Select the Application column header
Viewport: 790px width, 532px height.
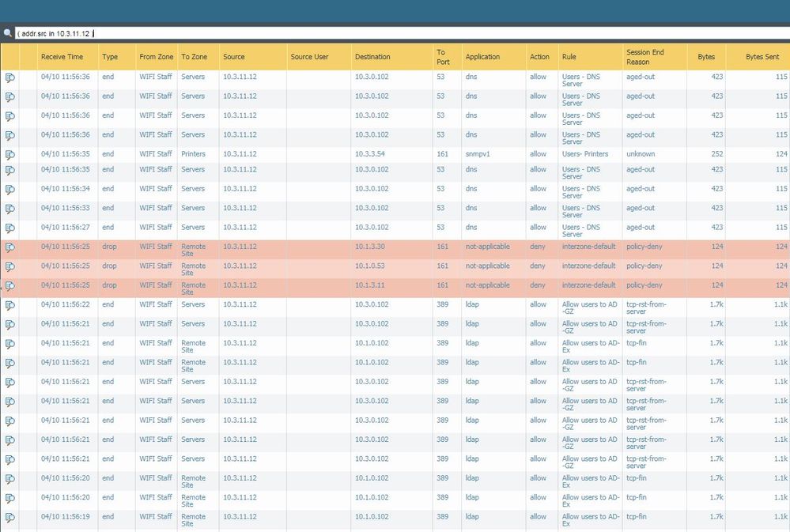482,57
